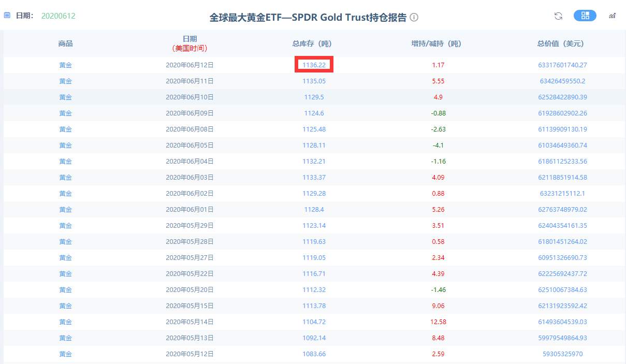Click the date 2020年06月11日
Viewport: 626px width, 364px height.
tap(190, 81)
